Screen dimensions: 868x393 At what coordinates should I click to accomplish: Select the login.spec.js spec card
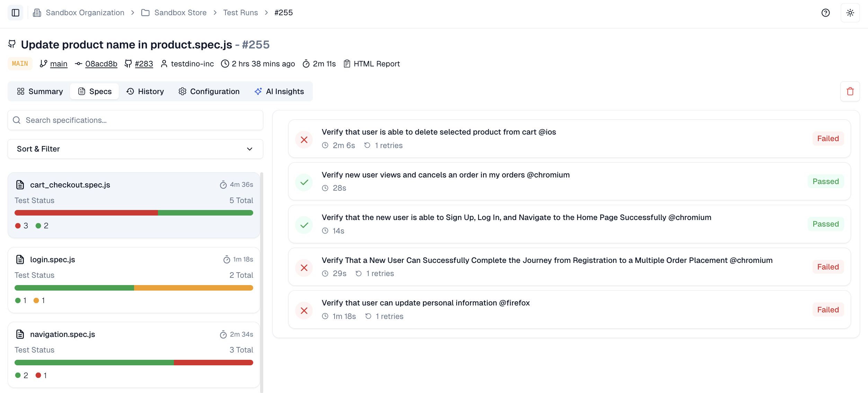coord(134,280)
